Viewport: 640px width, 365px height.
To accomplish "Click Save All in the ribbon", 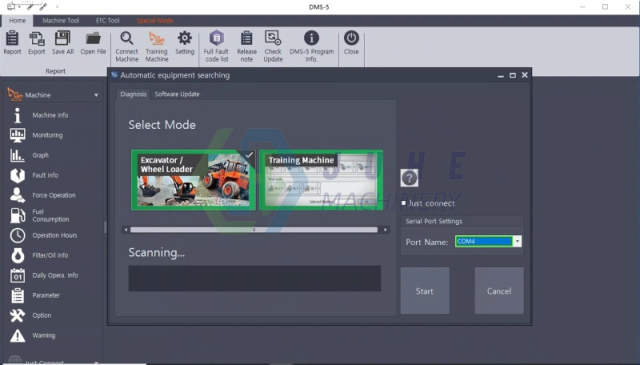I will point(63,43).
